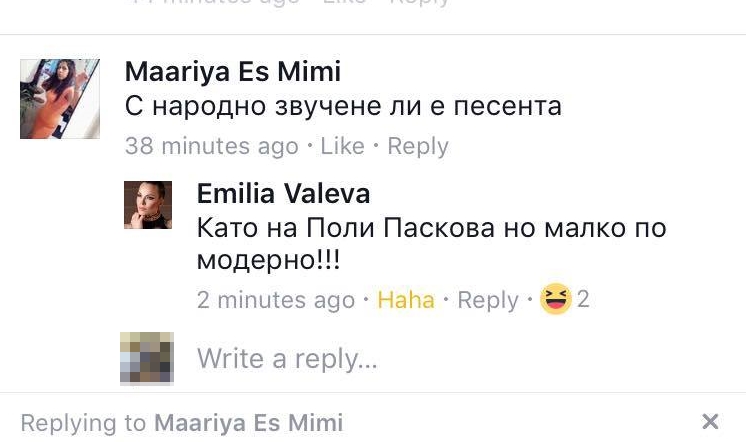Like Maariya Es Mimi's comment
Image resolution: width=746 pixels, height=442 pixels.
pos(343,146)
